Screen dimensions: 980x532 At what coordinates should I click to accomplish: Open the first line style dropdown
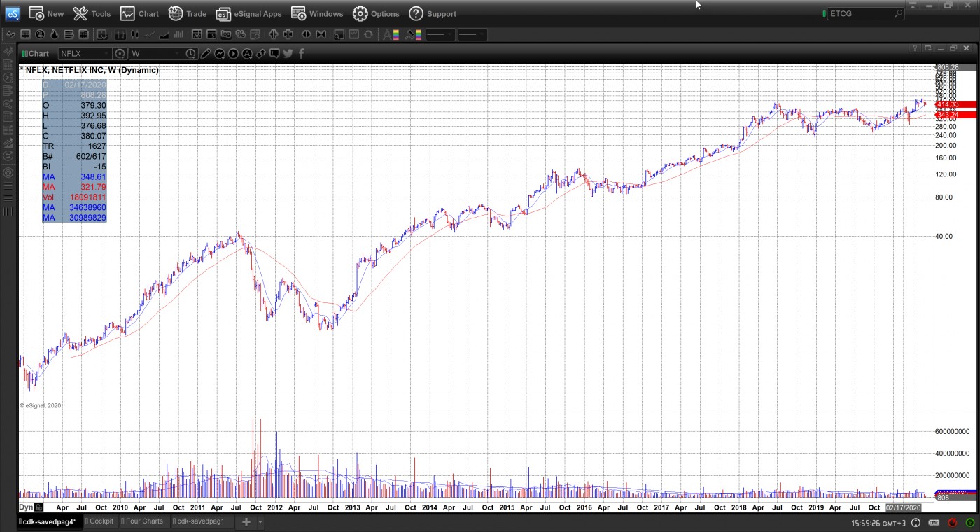pyautogui.click(x=440, y=34)
